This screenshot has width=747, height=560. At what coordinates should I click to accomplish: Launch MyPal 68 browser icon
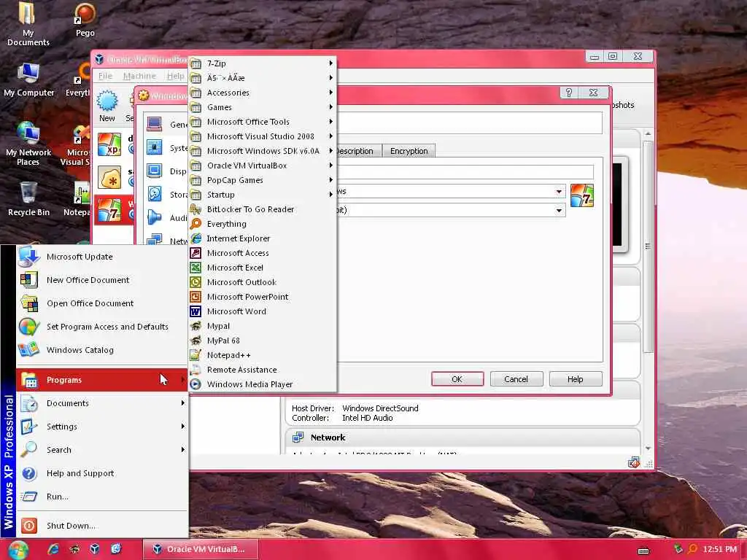coord(196,341)
